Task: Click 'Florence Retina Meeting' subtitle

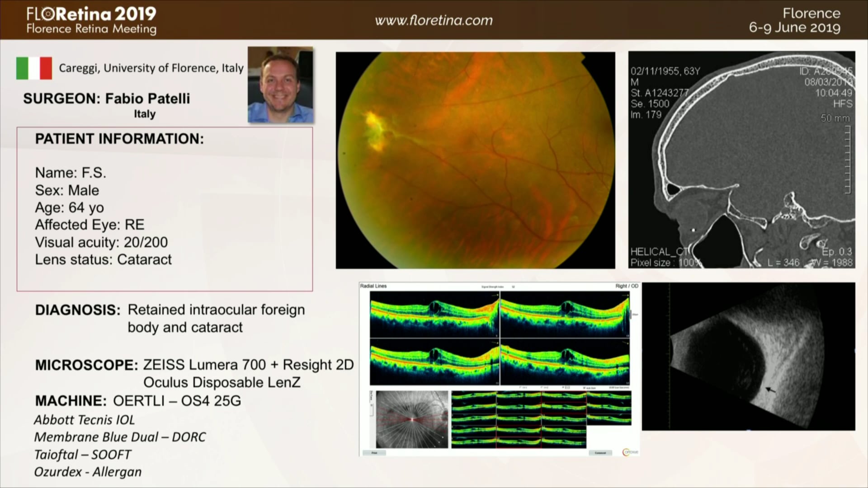Action: point(91,29)
